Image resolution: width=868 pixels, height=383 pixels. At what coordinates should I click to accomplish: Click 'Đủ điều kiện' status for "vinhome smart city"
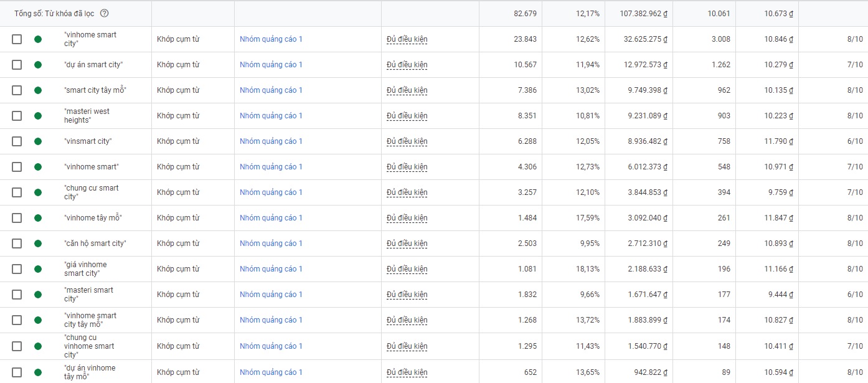click(x=407, y=39)
